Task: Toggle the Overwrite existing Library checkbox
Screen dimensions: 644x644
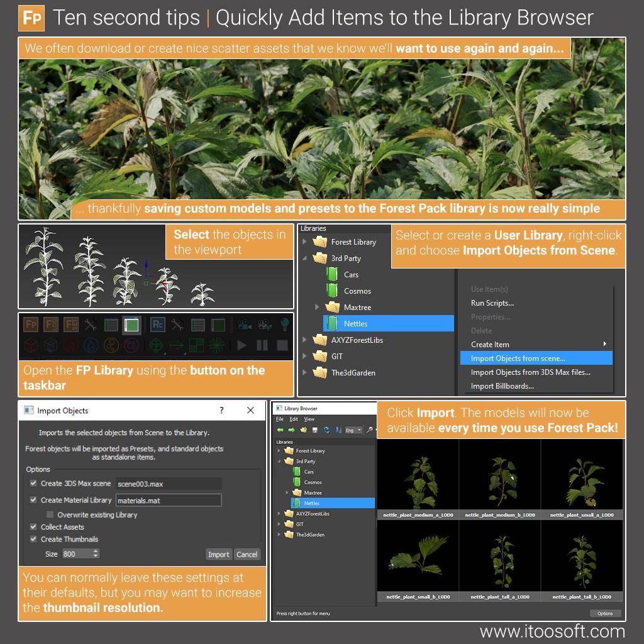Action: pos(50,514)
